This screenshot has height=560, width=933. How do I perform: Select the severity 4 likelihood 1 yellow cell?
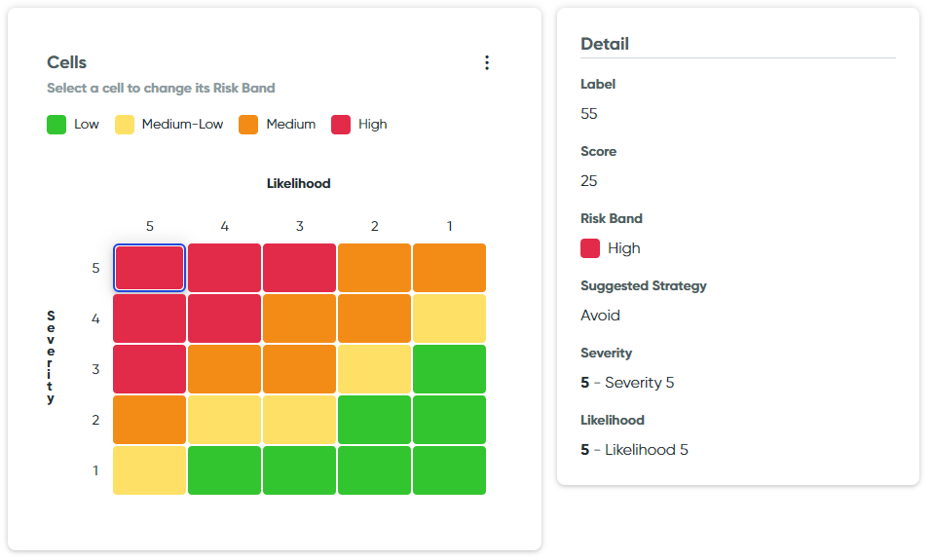coord(449,318)
